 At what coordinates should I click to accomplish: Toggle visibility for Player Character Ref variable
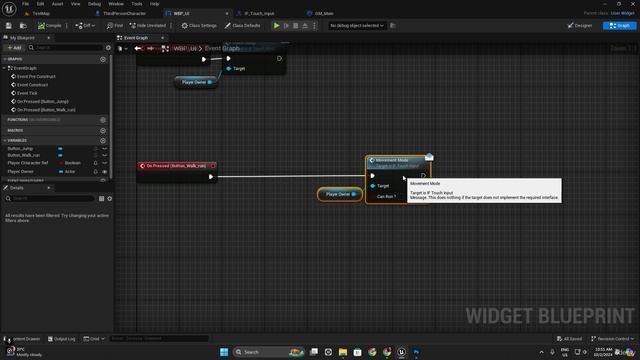pos(105,163)
